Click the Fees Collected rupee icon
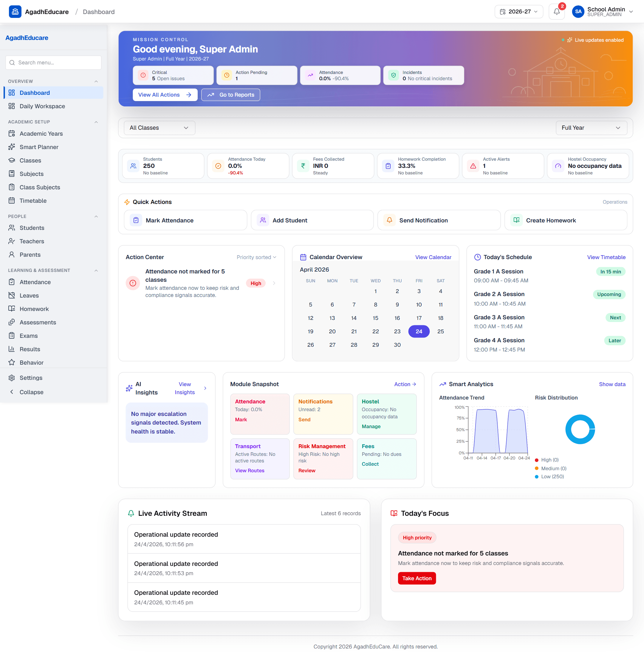This screenshot has width=644, height=661. point(303,166)
